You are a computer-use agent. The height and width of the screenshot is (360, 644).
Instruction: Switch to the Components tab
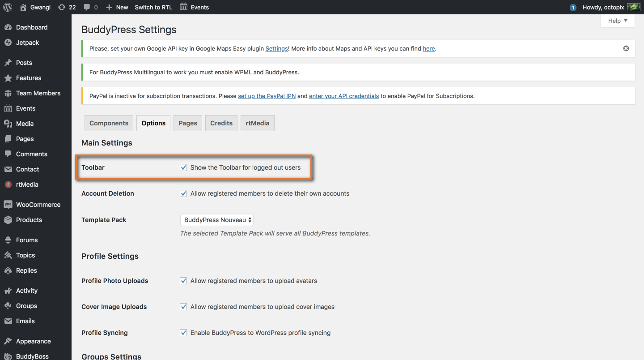tap(109, 123)
